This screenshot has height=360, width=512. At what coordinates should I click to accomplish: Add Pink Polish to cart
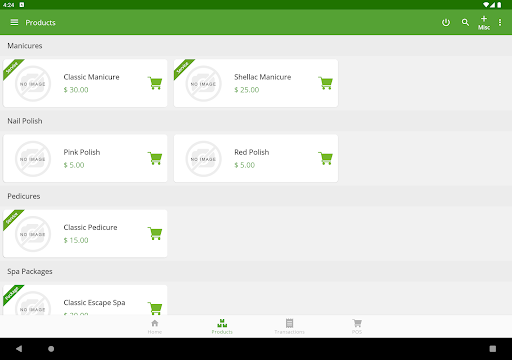(155, 158)
